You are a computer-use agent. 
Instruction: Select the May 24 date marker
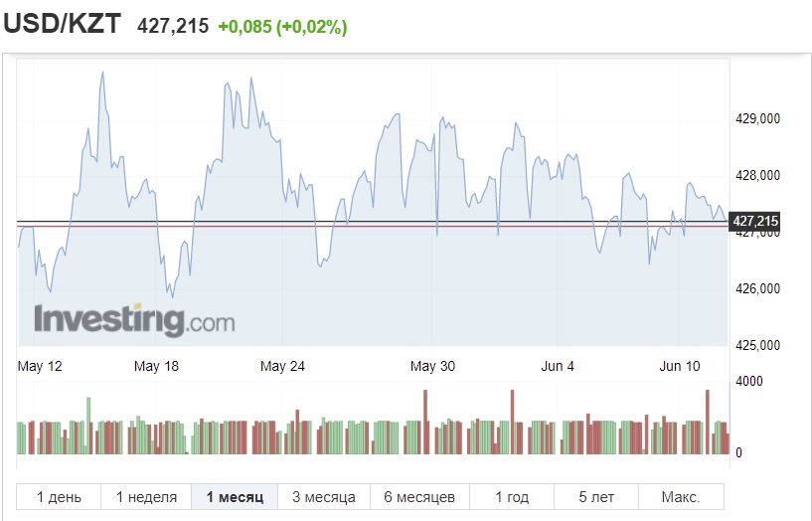282,366
